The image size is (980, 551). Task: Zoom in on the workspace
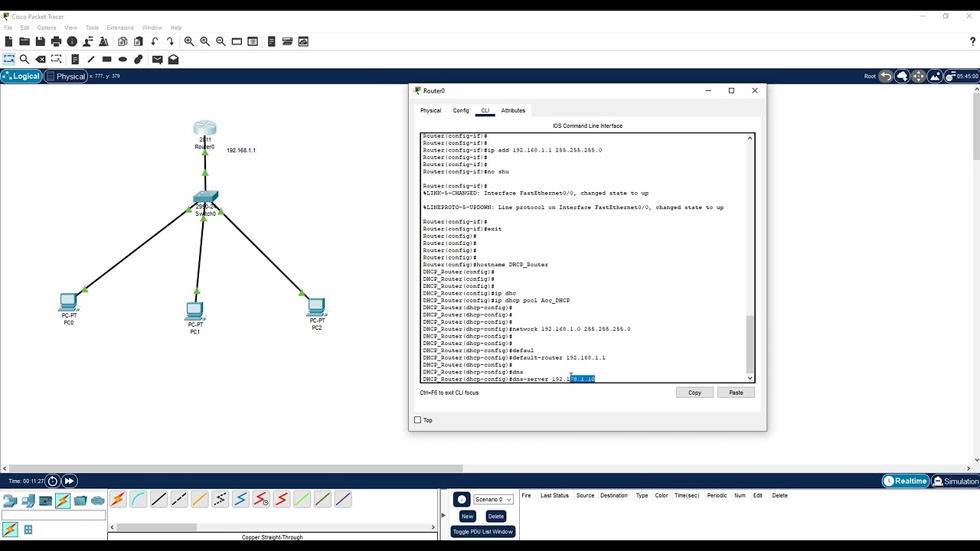coord(189,41)
